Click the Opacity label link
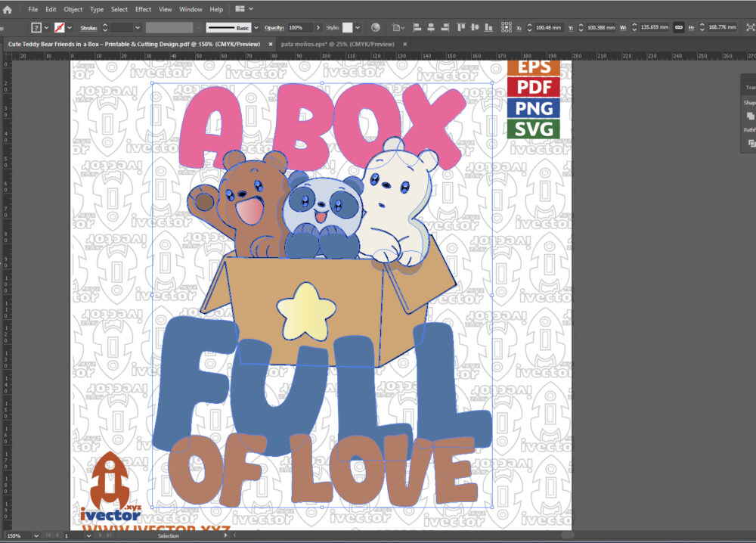The image size is (756, 543). point(274,28)
